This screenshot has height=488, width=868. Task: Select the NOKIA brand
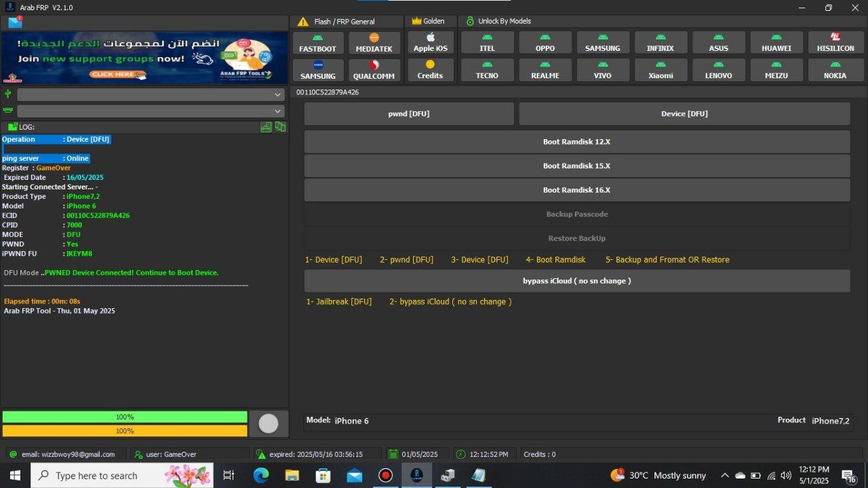(835, 70)
